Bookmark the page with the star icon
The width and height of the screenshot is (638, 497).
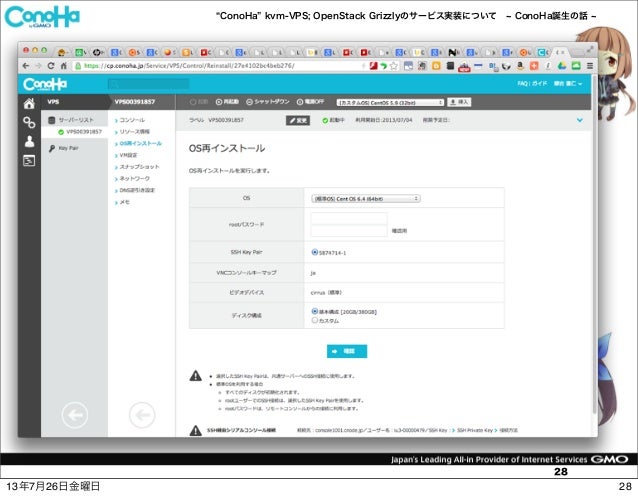394,66
